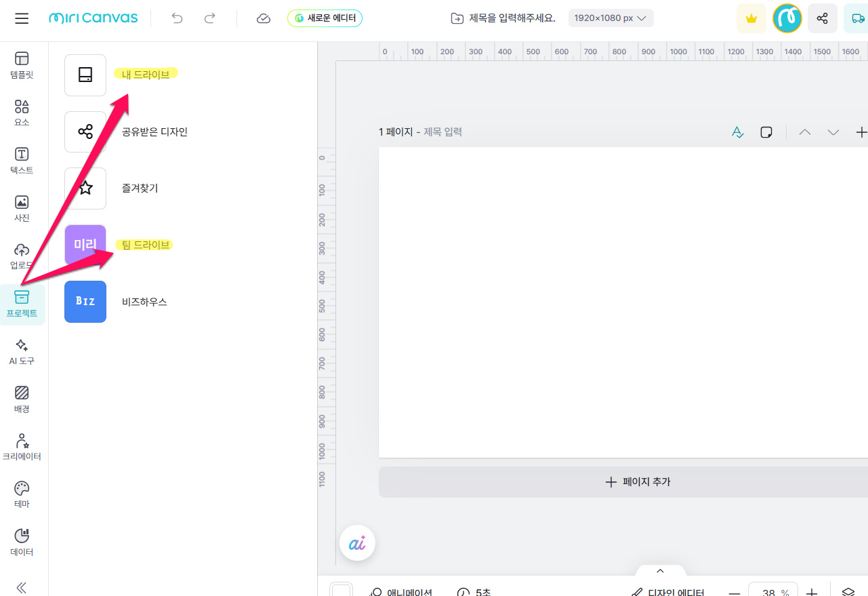The image size is (868, 596).
Task: Click the cloud save status icon
Action: tap(264, 18)
